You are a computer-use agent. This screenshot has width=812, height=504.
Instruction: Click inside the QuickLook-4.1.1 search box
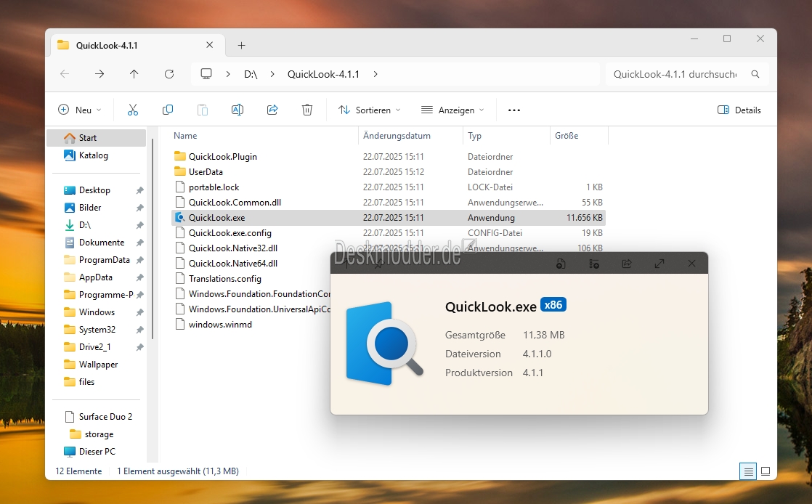point(675,74)
